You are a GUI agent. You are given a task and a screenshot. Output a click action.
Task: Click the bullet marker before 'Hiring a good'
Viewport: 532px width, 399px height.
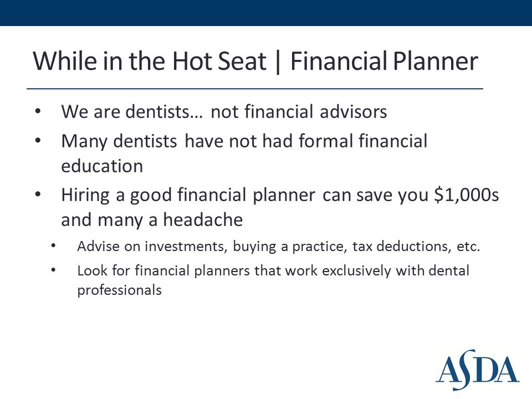pos(38,194)
